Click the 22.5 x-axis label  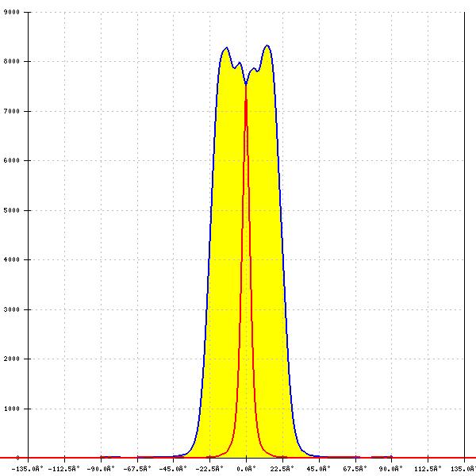point(282,469)
